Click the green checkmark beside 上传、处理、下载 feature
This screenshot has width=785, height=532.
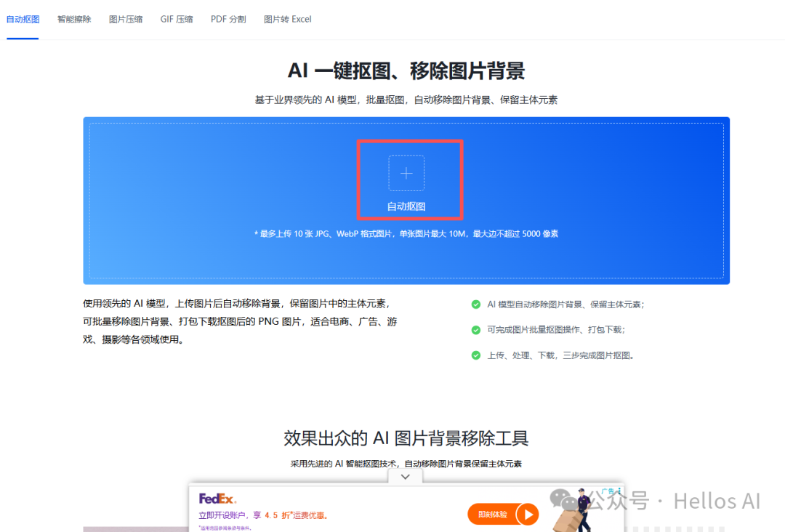pos(476,355)
